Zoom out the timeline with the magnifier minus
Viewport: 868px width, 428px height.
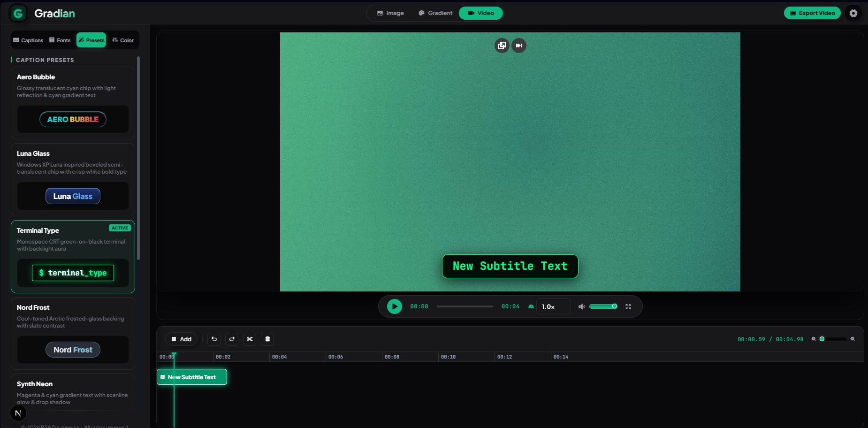814,339
